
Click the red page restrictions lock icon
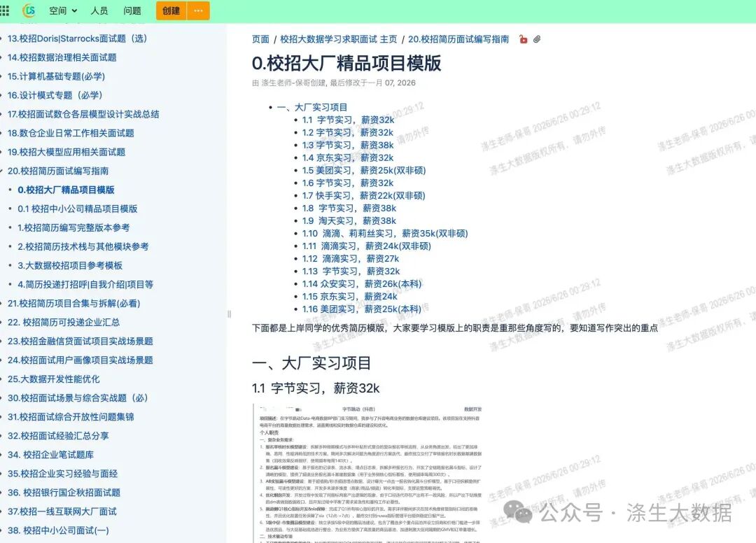523,39
